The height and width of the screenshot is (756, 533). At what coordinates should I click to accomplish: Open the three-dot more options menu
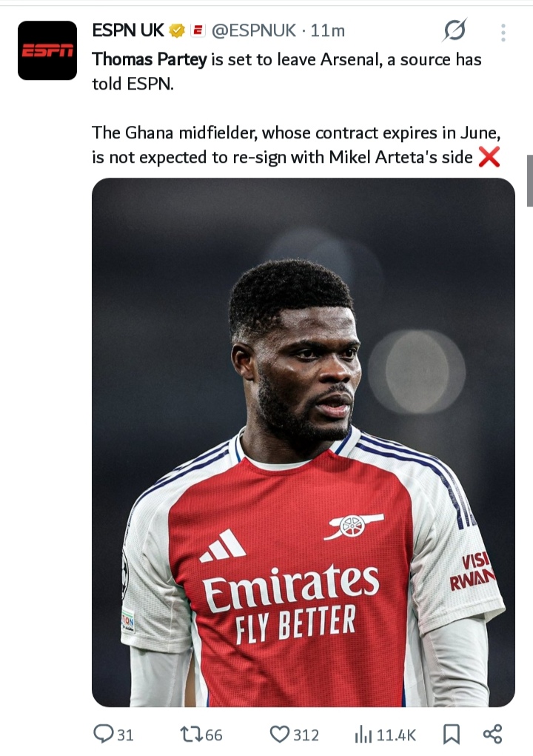pyautogui.click(x=503, y=33)
